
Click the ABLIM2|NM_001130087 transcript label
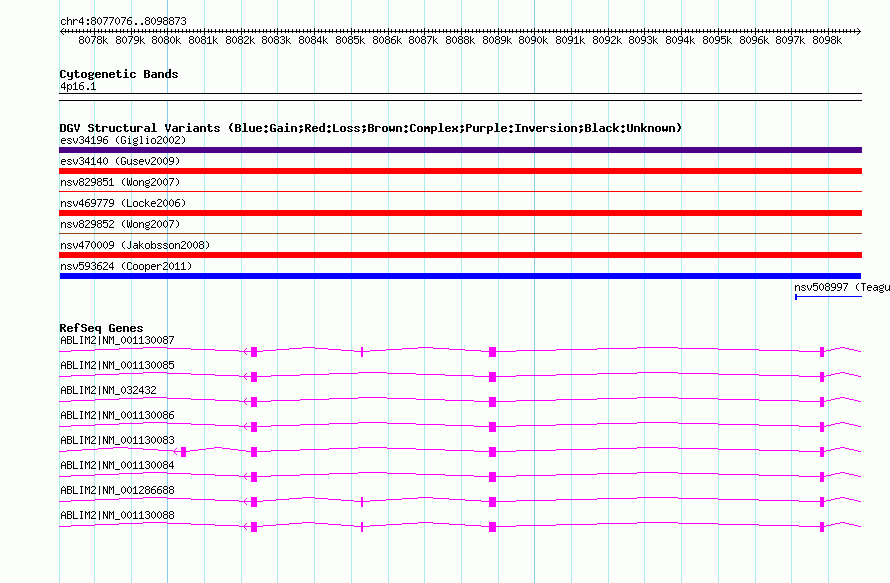point(117,341)
